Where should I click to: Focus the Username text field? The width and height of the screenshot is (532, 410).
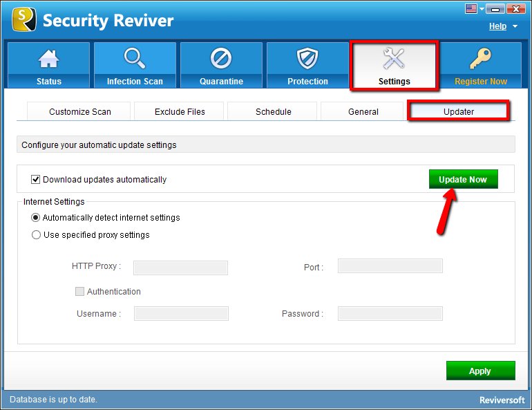(181, 314)
